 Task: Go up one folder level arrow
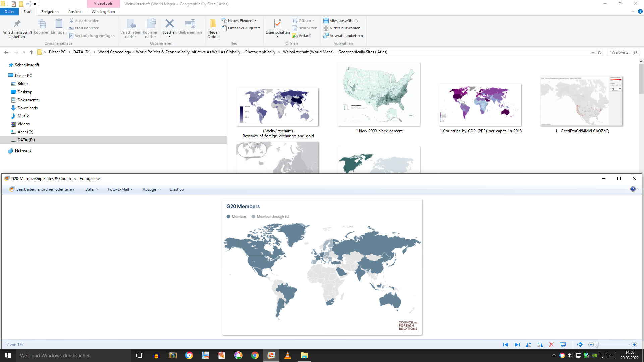click(x=31, y=52)
